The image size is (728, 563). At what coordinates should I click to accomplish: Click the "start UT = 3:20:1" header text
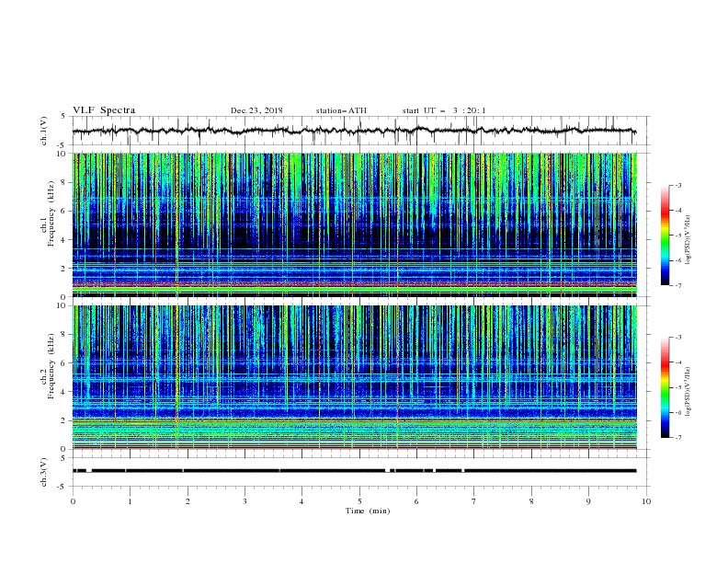coord(444,110)
